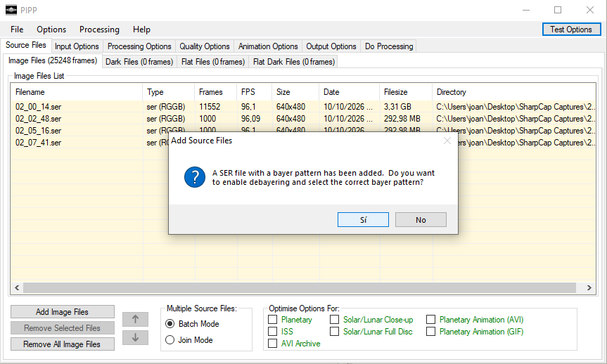The image size is (607, 364).
Task: Switch to Do Processing tab
Action: click(389, 46)
